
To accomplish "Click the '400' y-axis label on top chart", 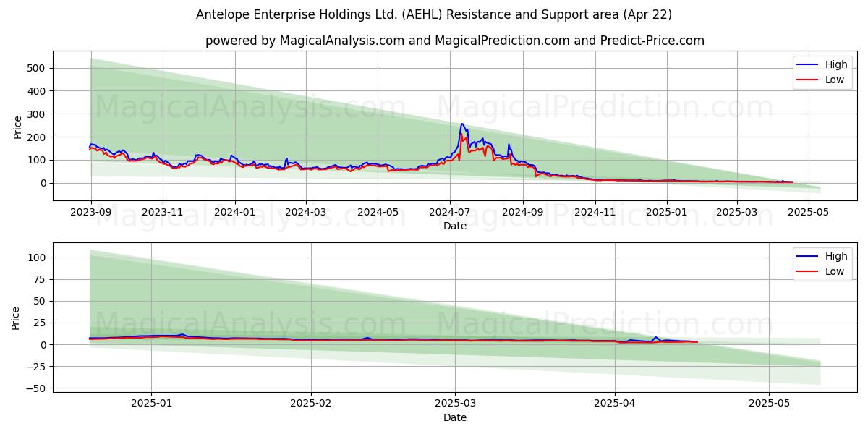I will pyautogui.click(x=37, y=91).
